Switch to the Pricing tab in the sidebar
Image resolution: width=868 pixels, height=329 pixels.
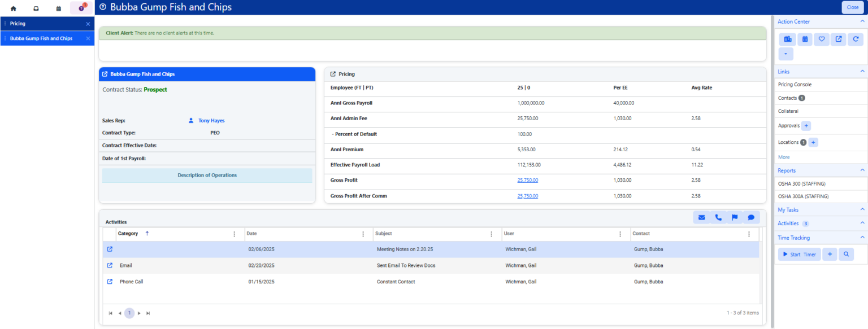click(17, 23)
